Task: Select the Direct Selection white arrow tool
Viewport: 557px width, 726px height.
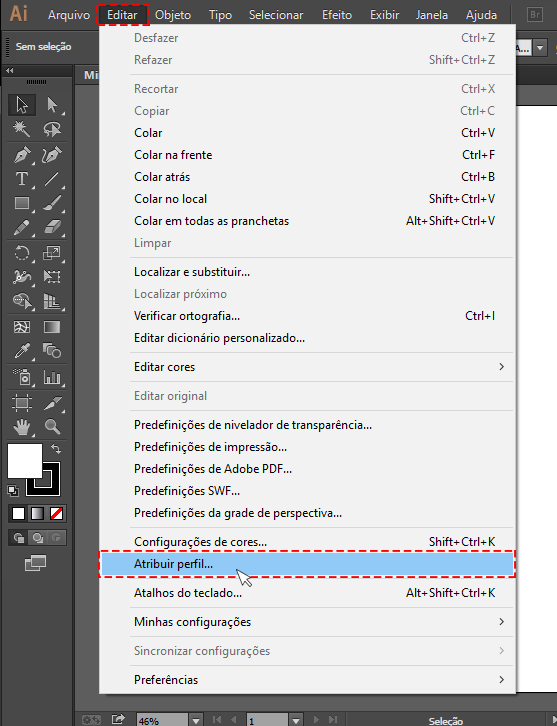Action: [x=52, y=105]
